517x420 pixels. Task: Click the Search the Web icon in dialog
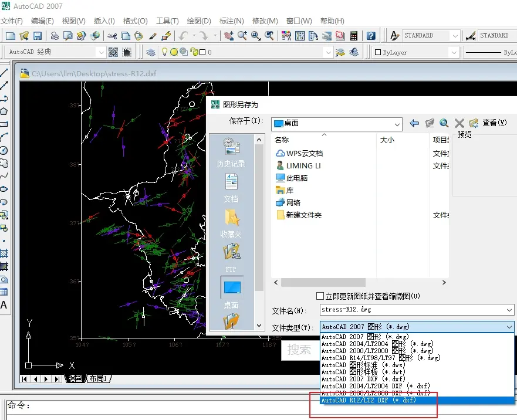pos(444,123)
